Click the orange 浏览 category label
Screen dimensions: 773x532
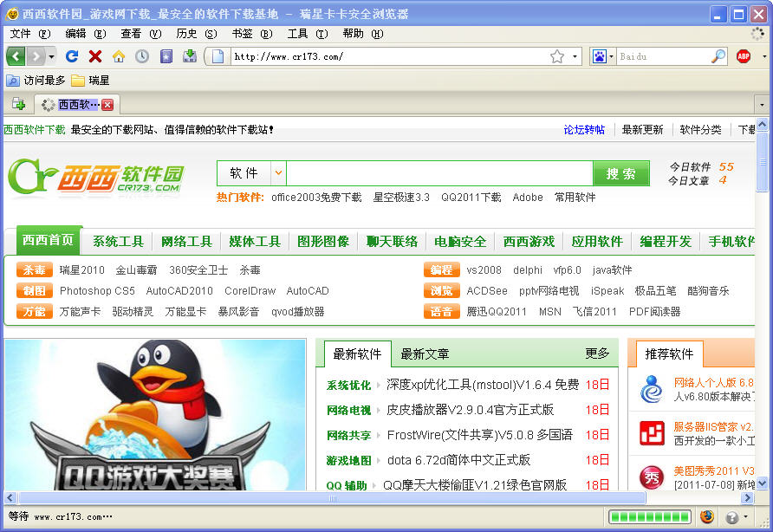(x=442, y=290)
